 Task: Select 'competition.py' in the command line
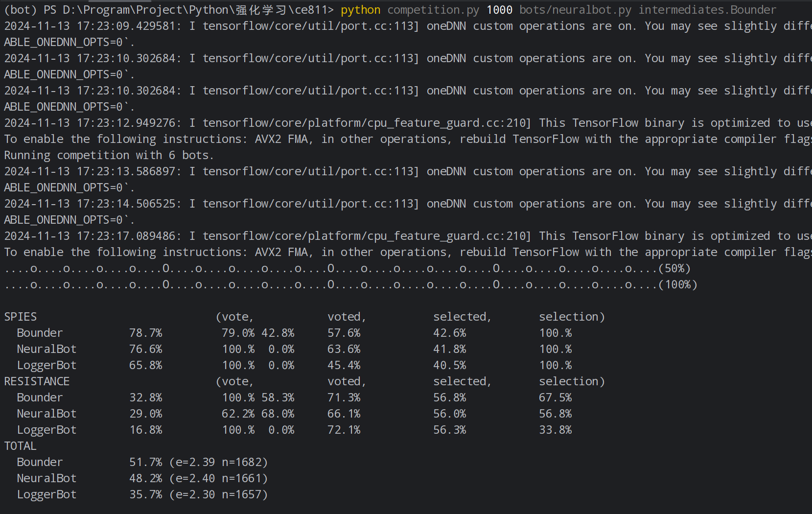pyautogui.click(x=433, y=10)
